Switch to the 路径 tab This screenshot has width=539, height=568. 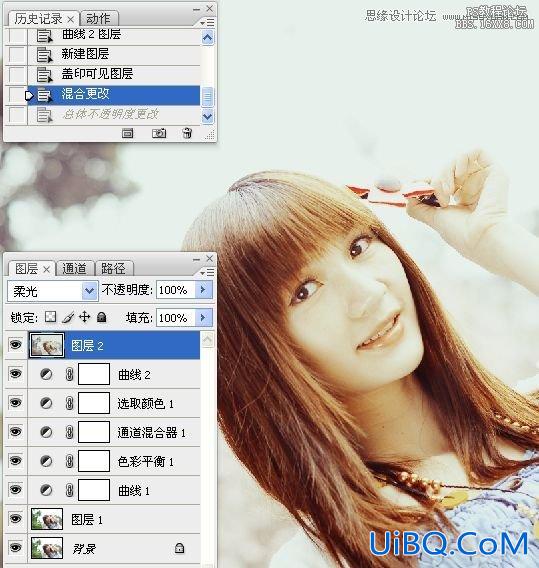tap(113, 268)
